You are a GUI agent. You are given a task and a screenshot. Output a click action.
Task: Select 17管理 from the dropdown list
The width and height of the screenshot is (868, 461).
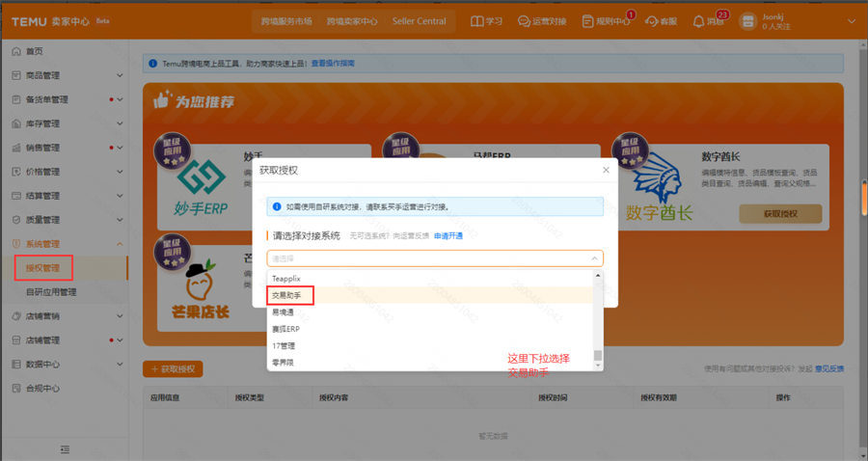[429, 346]
